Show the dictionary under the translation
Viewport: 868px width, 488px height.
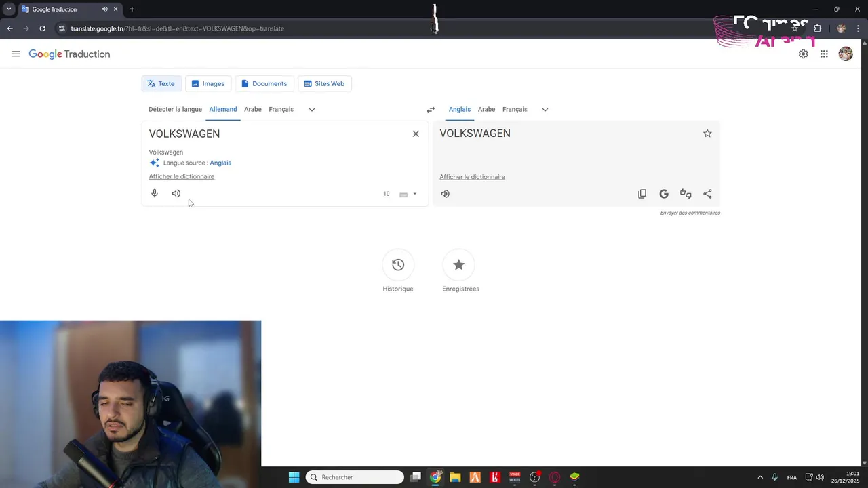pyautogui.click(x=472, y=177)
